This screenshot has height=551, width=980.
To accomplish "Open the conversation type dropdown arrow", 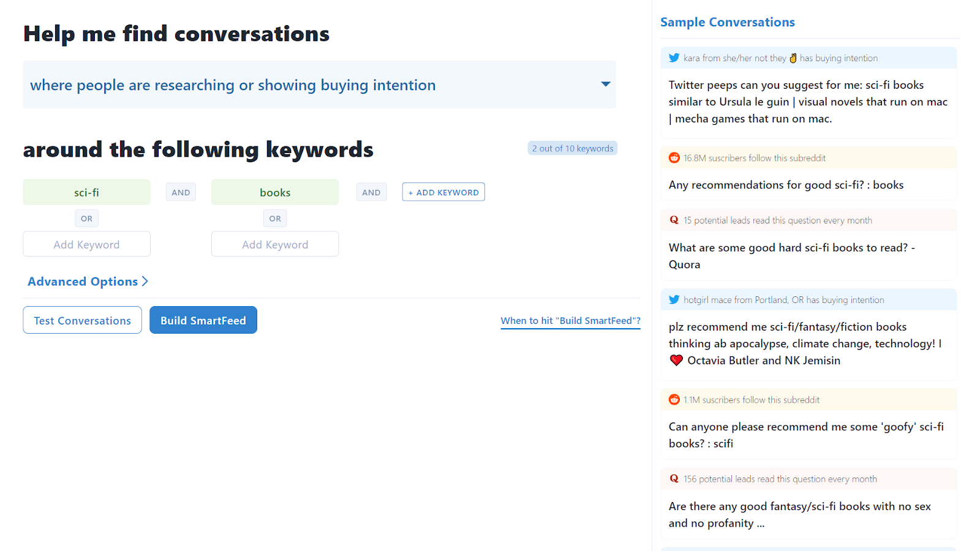I will coord(605,84).
